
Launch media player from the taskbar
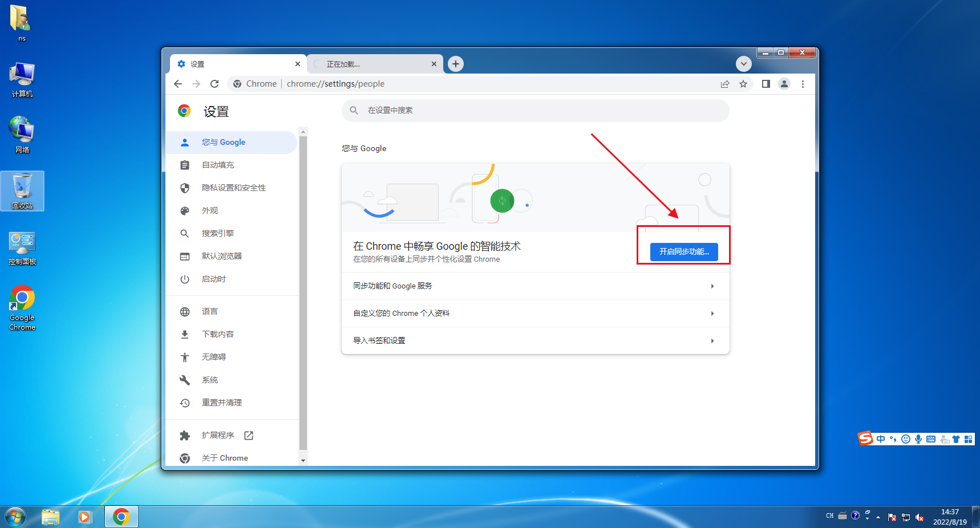pyautogui.click(x=85, y=517)
